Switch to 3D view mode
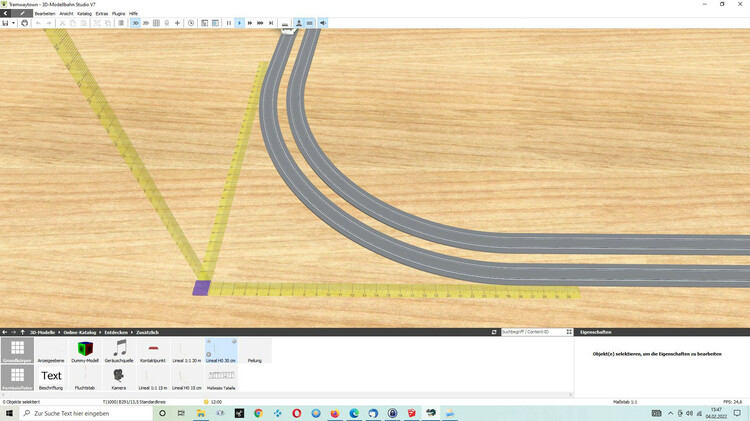 [135, 23]
